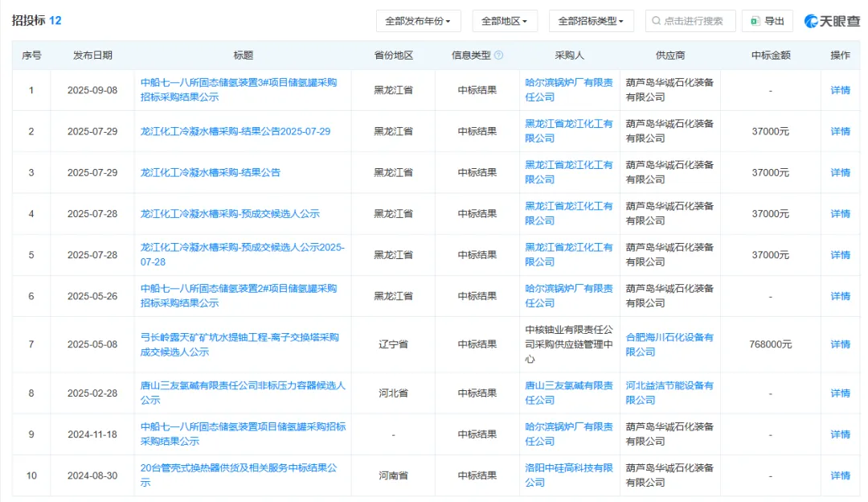Click the help icon beside 信息类型

(499, 55)
